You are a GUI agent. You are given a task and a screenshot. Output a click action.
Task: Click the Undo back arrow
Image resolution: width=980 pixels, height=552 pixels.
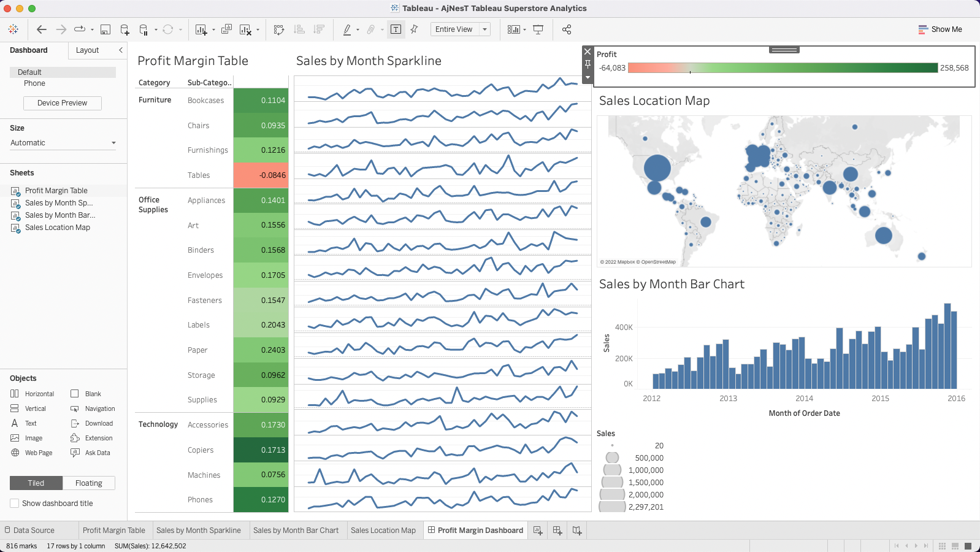pyautogui.click(x=42, y=29)
